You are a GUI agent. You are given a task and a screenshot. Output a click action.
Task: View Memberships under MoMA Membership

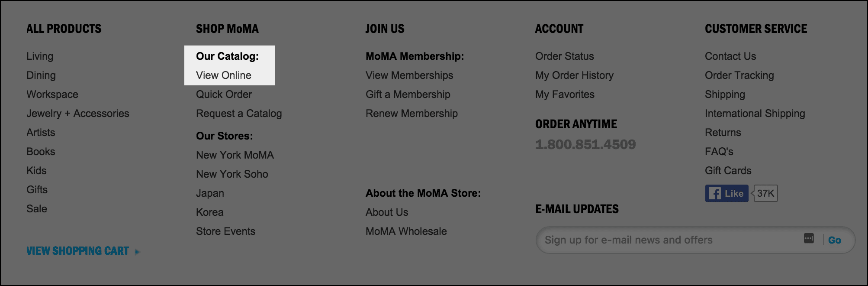409,75
